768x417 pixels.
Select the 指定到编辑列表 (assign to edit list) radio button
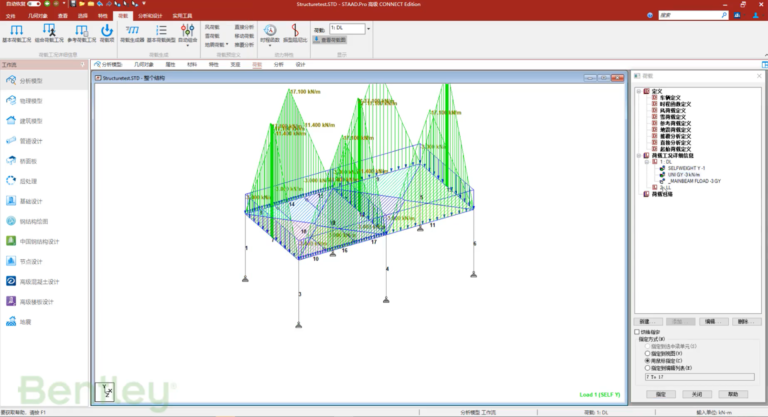(x=648, y=368)
